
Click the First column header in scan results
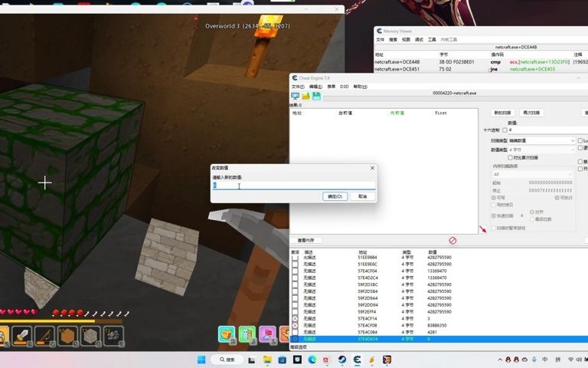(441, 113)
